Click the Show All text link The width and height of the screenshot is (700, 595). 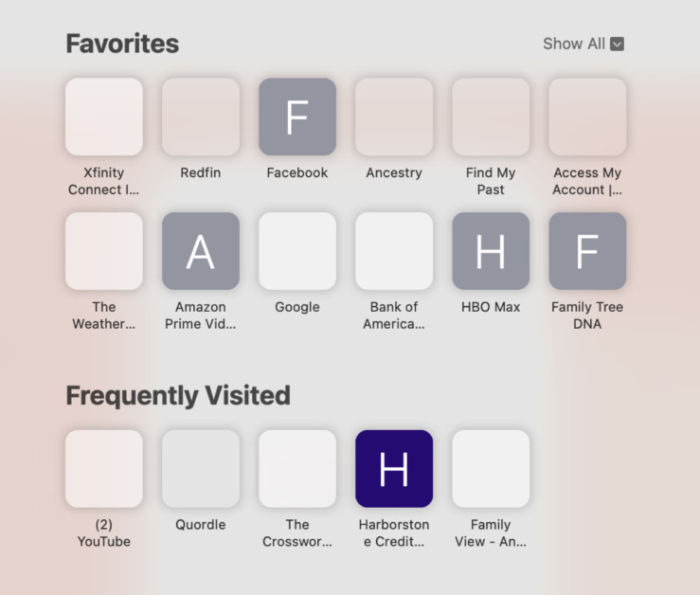573,44
